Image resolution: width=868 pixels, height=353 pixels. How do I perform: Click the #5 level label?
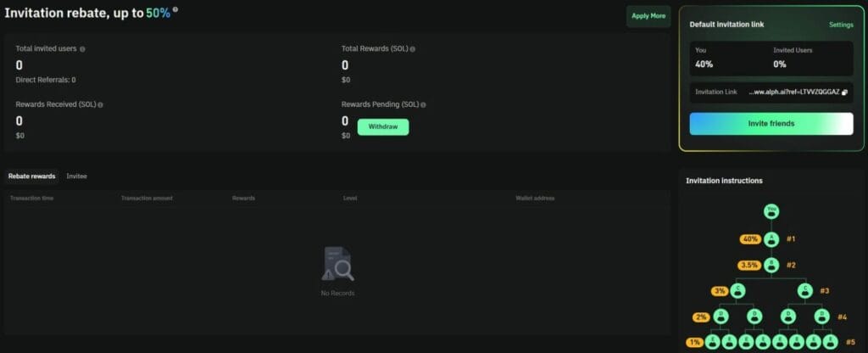coord(850,343)
